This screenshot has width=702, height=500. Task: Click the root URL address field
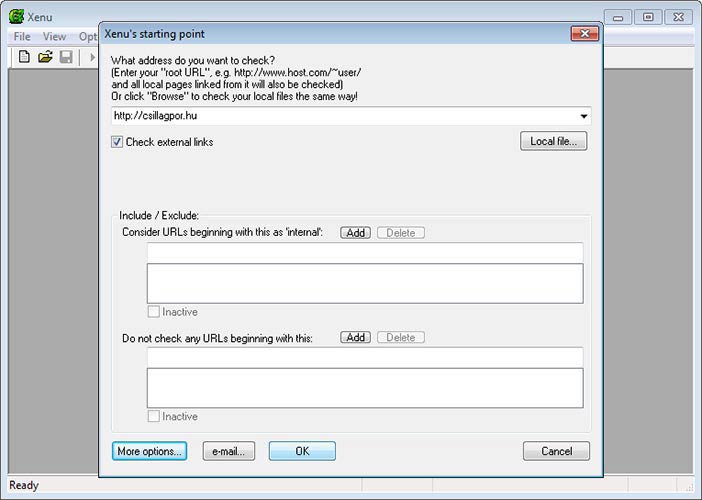coord(343,116)
